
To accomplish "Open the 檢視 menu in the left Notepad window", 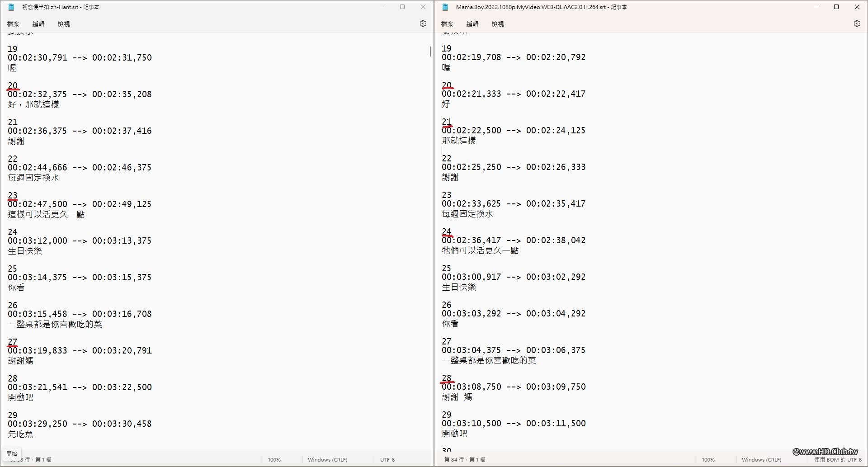I will (x=64, y=24).
